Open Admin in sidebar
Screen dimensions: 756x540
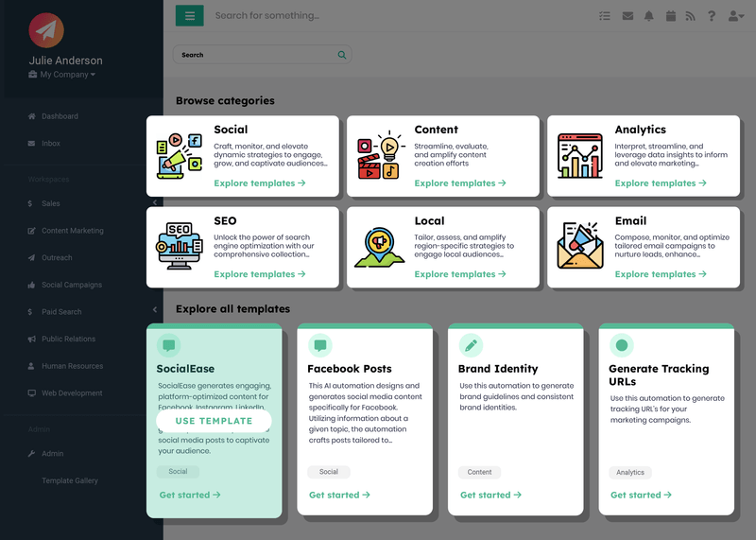coord(53,454)
